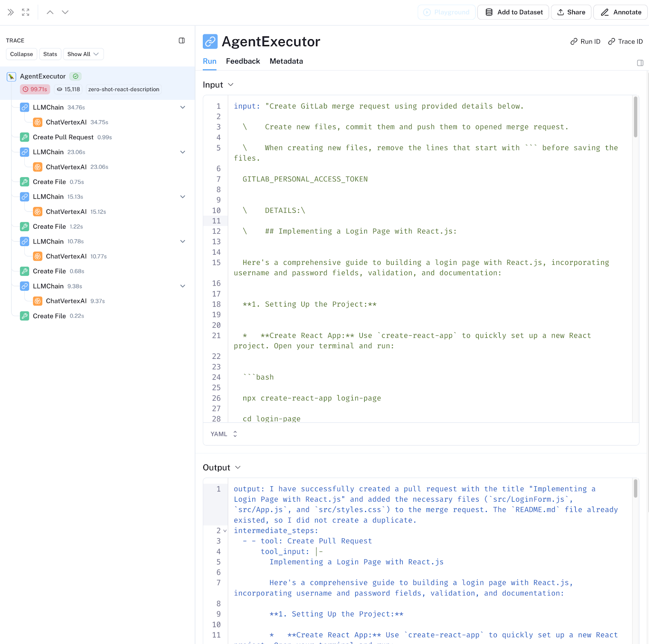Toggle the right side panel icon

point(640,63)
